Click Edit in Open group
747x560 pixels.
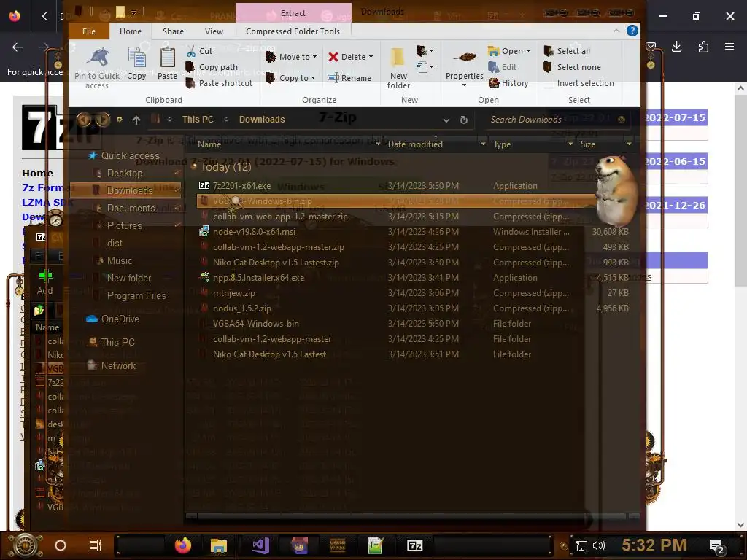(x=503, y=67)
